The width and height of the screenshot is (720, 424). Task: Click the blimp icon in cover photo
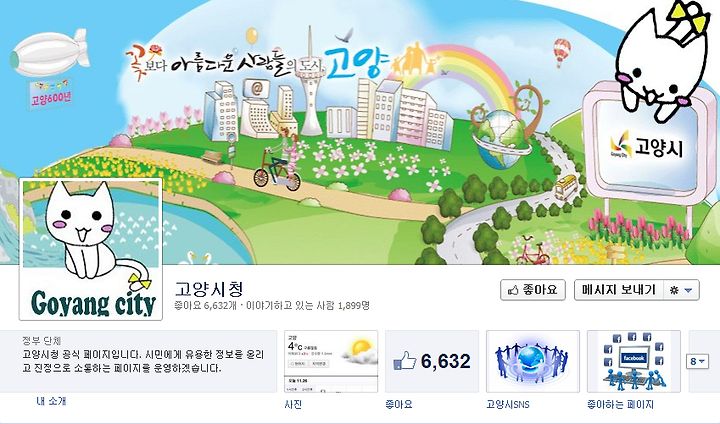pyautogui.click(x=49, y=54)
